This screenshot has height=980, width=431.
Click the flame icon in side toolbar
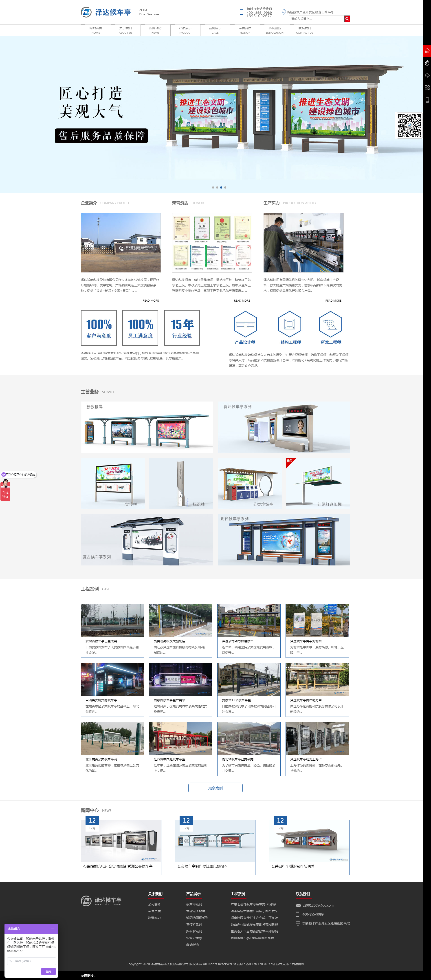[427, 63]
